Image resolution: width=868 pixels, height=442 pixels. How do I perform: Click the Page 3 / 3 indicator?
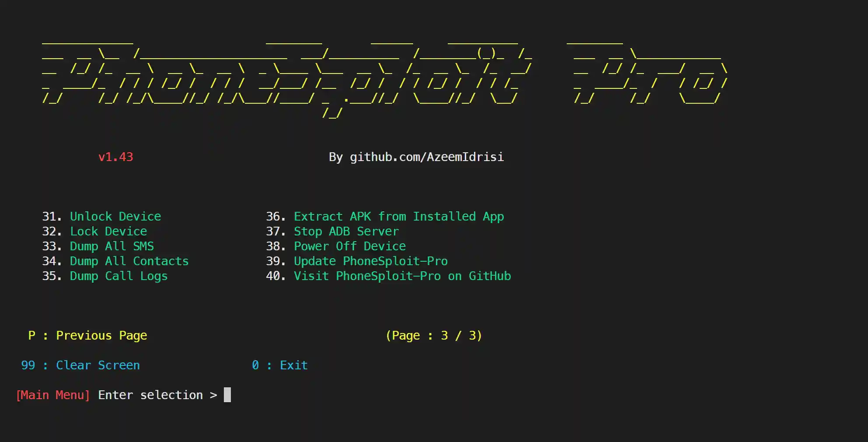pyautogui.click(x=434, y=335)
